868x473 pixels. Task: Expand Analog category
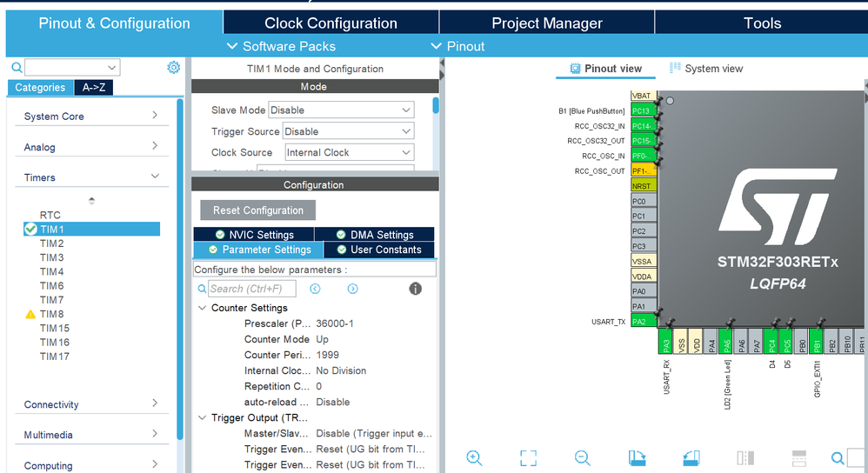pyautogui.click(x=91, y=147)
